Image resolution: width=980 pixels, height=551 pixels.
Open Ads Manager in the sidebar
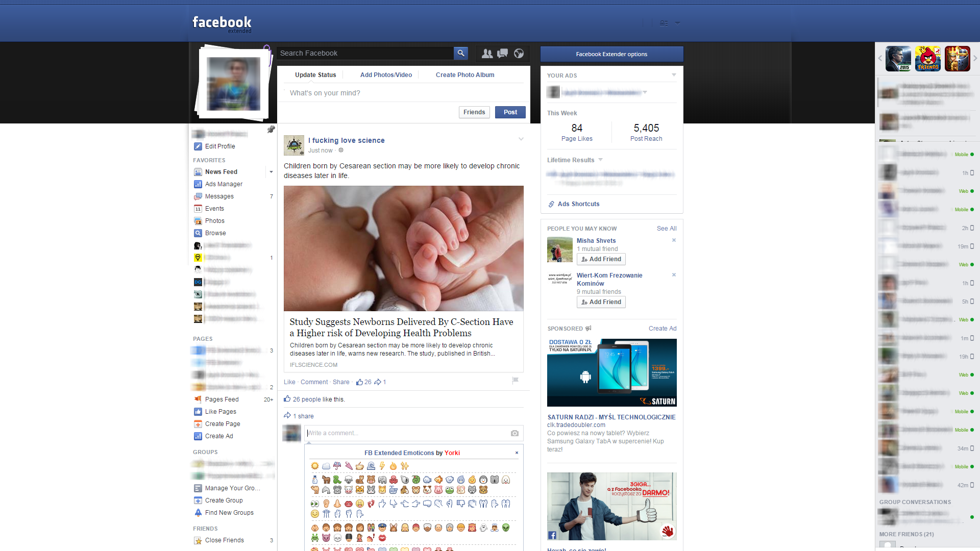pos(224,184)
